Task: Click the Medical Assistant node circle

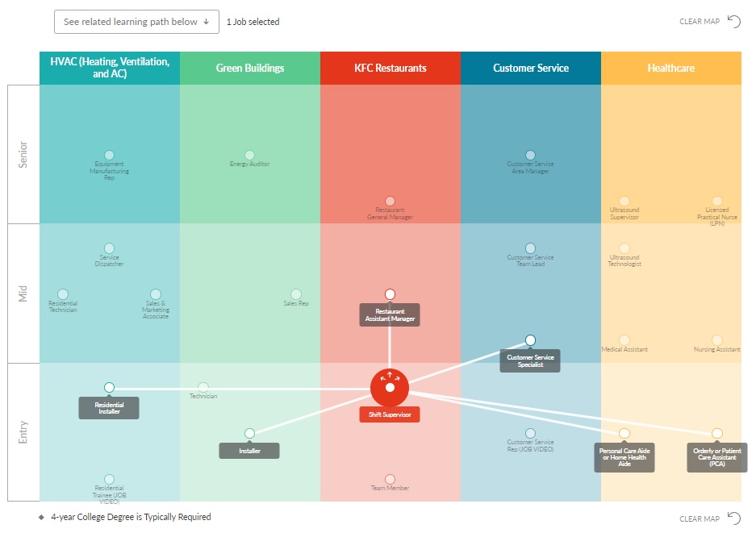Action: pyautogui.click(x=624, y=340)
